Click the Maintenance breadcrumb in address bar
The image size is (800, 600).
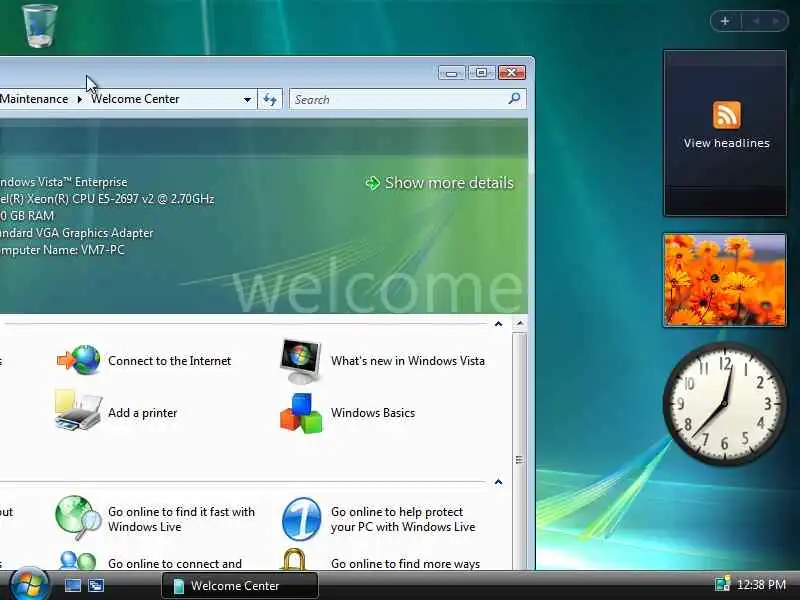click(x=34, y=99)
